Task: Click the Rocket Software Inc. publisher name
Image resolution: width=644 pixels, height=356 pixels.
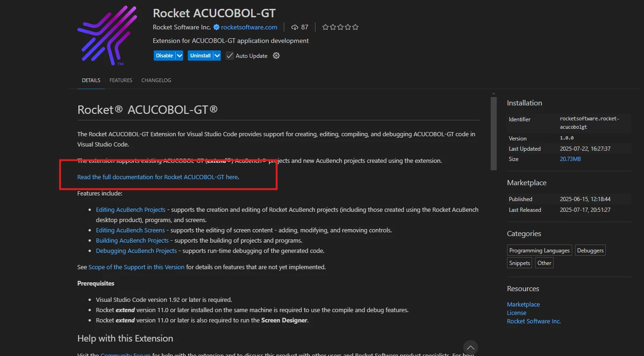Action: click(x=182, y=27)
